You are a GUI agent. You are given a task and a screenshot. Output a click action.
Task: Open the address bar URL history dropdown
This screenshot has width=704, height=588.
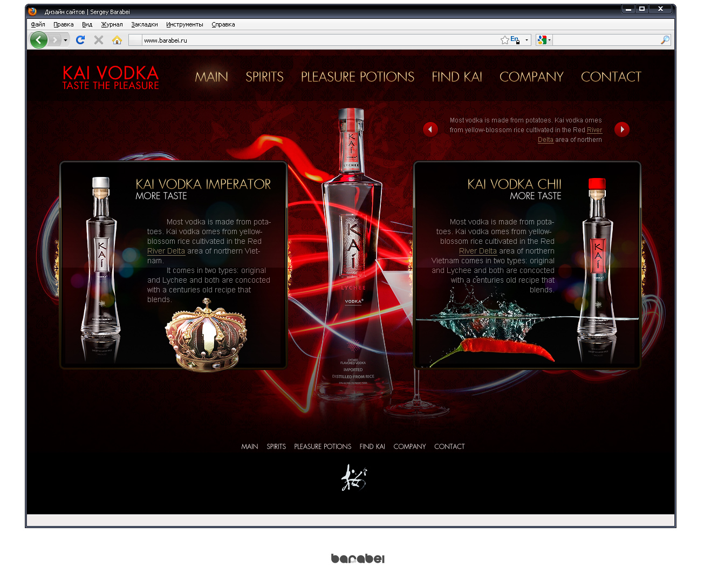527,40
